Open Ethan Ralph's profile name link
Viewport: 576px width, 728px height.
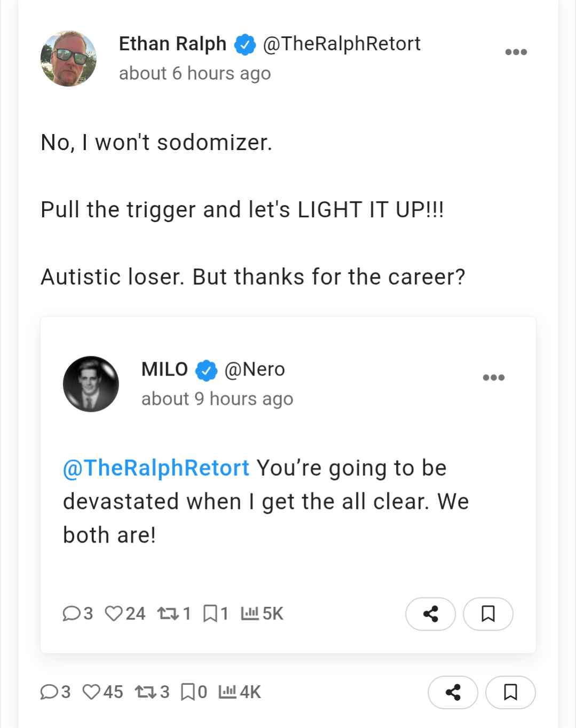pos(172,44)
